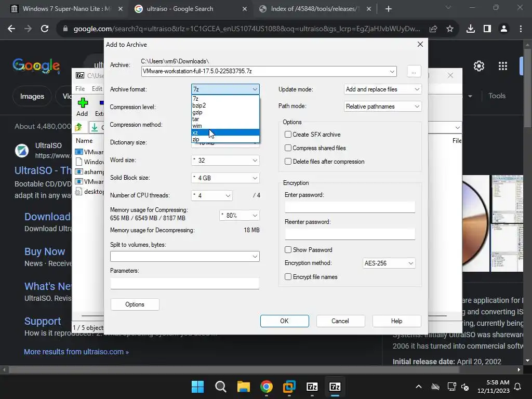Choose zip archive format option
532x399 pixels.
click(225, 139)
